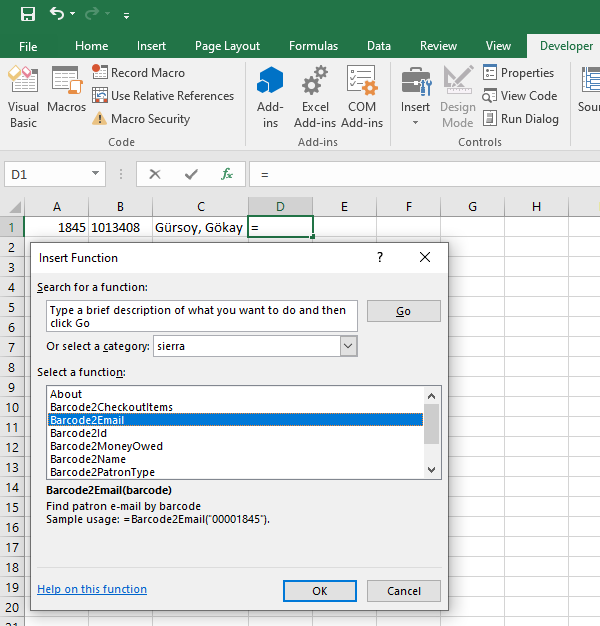The width and height of the screenshot is (600, 626).
Task: Open the Macros list
Action: 66,90
